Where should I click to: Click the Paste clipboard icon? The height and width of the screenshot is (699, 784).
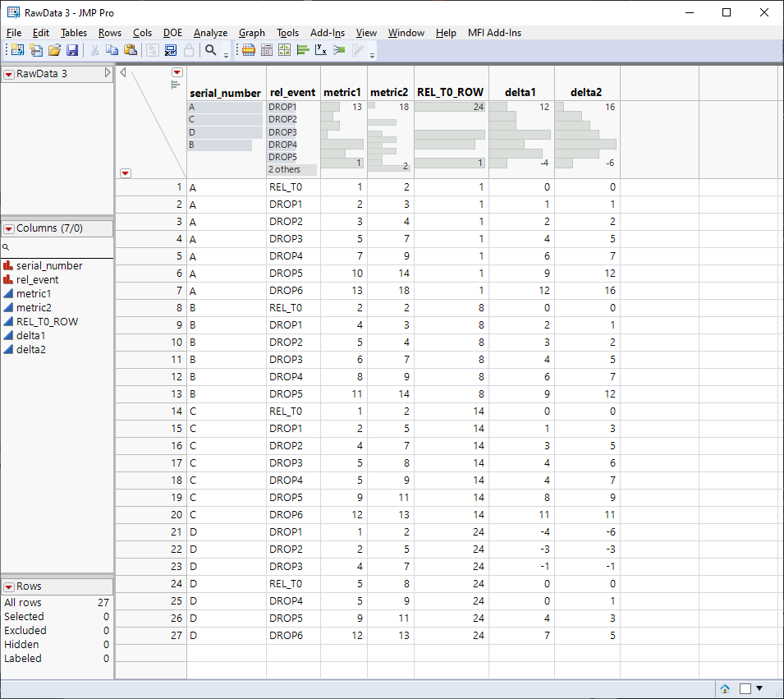130,50
